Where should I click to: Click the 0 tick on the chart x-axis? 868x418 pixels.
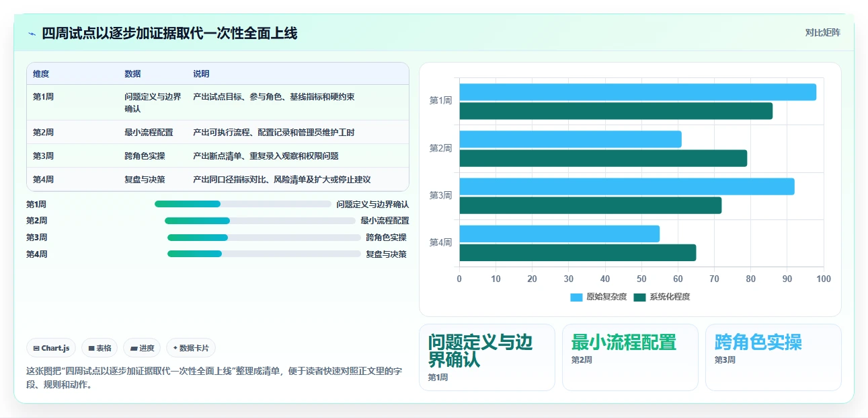(x=459, y=279)
